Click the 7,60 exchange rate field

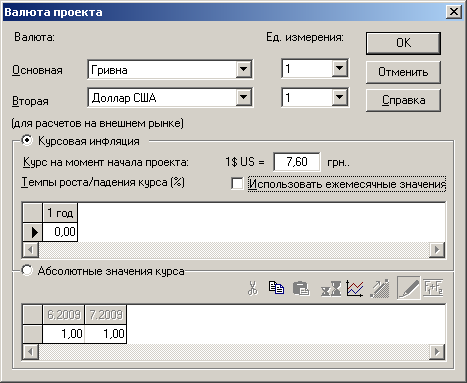point(297,162)
